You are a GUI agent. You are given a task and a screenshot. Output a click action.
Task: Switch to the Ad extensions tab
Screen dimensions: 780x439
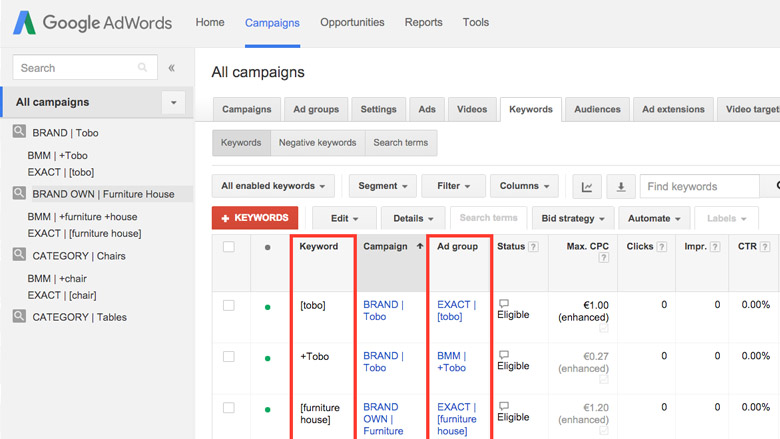point(673,109)
